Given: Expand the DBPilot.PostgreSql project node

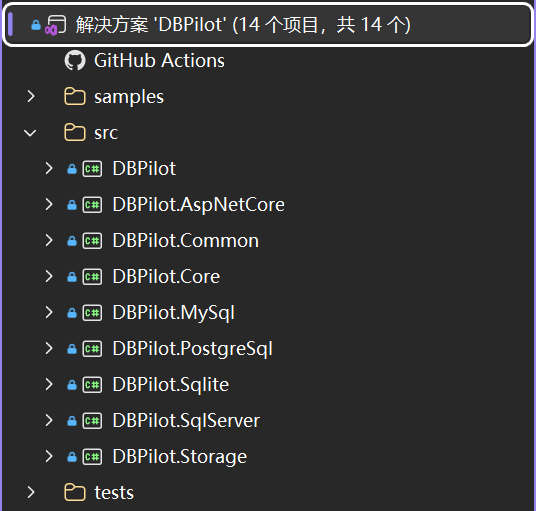Looking at the screenshot, I should point(49,348).
